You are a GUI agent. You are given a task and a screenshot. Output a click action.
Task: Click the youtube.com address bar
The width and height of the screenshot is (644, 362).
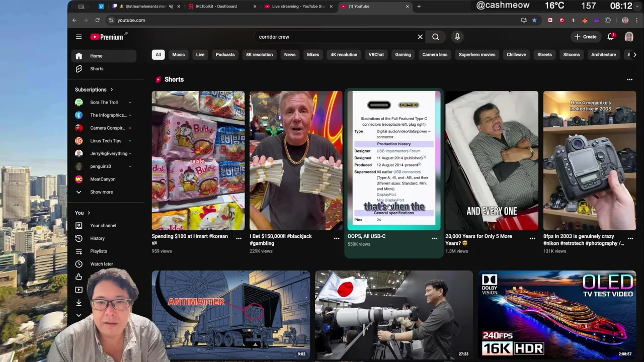click(312, 20)
